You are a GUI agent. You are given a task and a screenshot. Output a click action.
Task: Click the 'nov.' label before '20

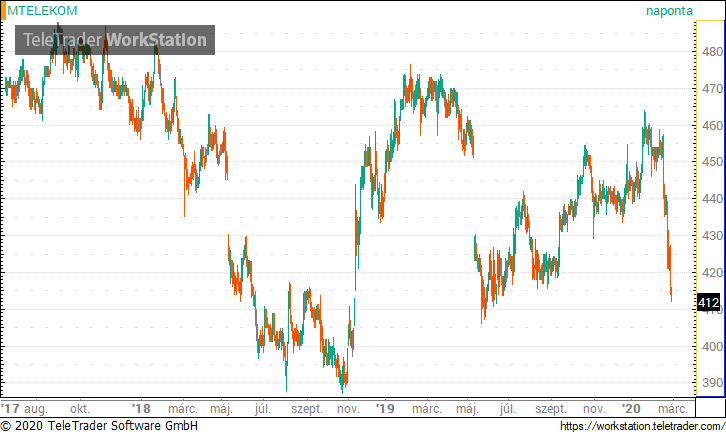[x=594, y=409]
